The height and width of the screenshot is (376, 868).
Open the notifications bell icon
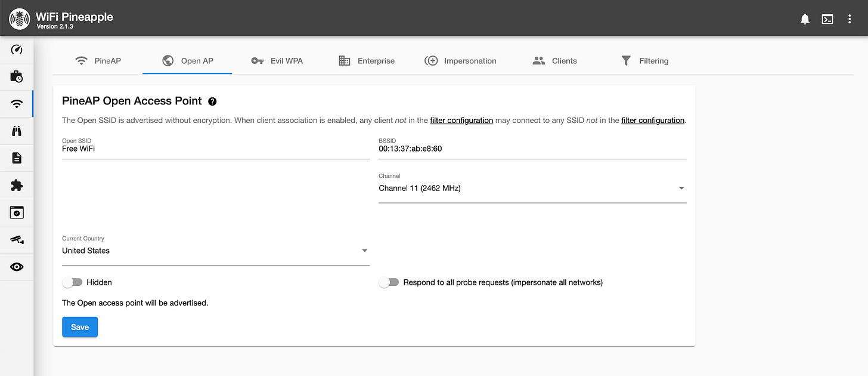click(804, 19)
